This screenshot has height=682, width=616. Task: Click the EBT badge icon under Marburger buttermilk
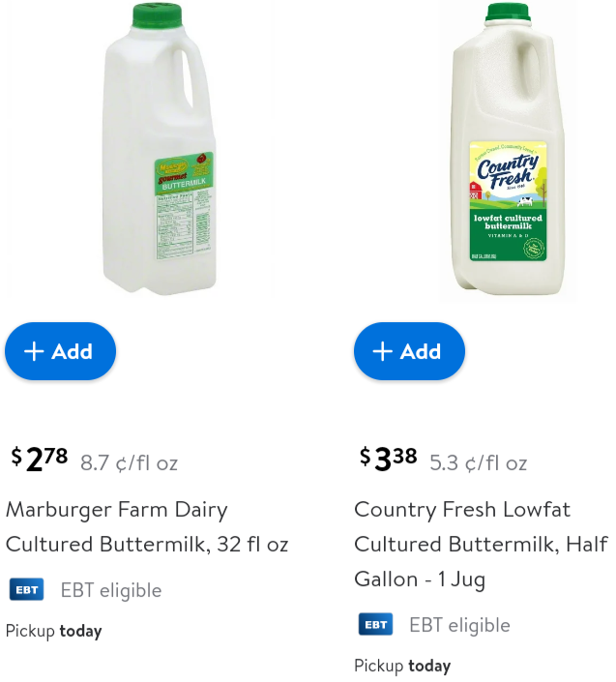point(26,590)
